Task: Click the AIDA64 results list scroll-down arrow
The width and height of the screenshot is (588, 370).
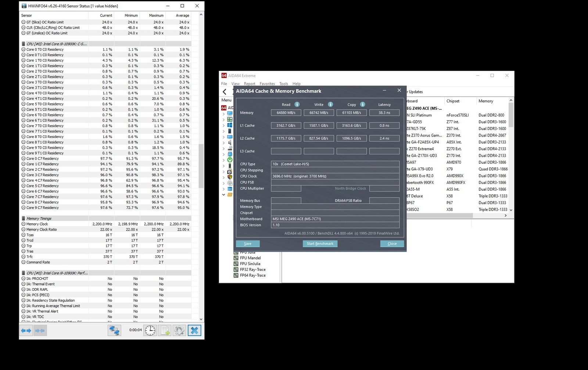Action: (x=511, y=210)
